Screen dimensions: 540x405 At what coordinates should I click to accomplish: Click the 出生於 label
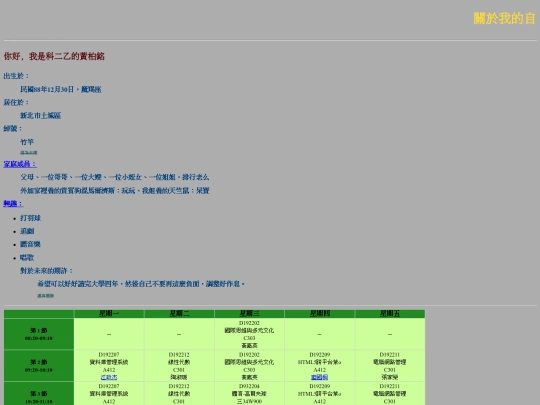pos(16,76)
